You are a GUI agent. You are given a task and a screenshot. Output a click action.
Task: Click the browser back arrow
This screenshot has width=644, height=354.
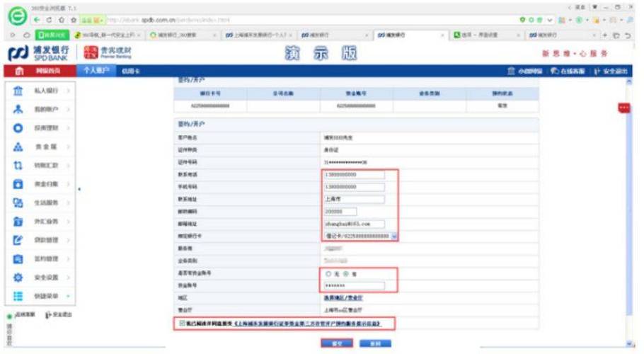pos(37,20)
